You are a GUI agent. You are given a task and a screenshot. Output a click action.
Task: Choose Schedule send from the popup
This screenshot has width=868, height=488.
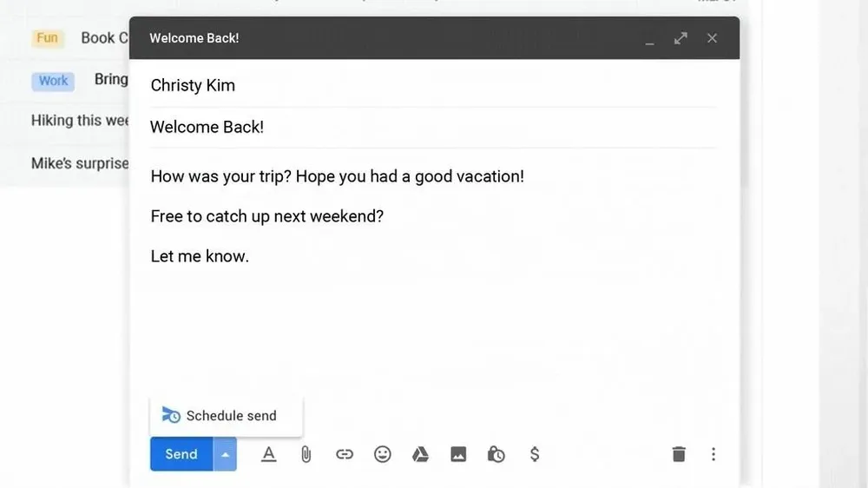[x=227, y=416]
